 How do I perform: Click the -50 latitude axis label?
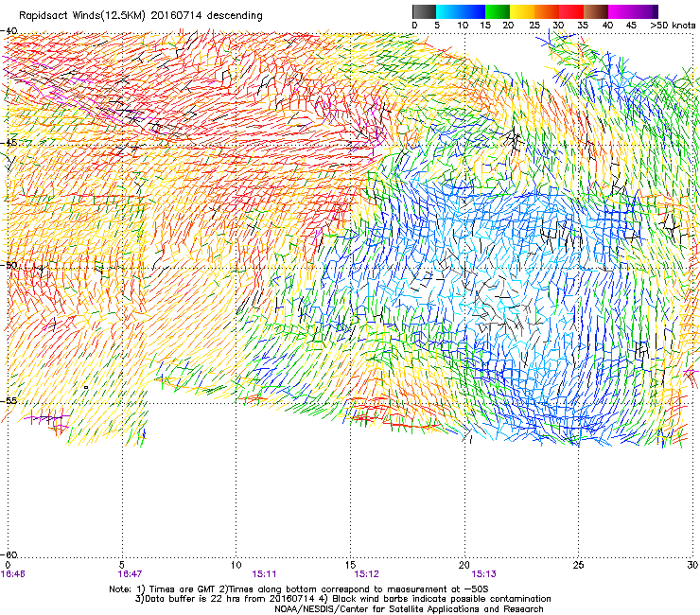click(9, 265)
